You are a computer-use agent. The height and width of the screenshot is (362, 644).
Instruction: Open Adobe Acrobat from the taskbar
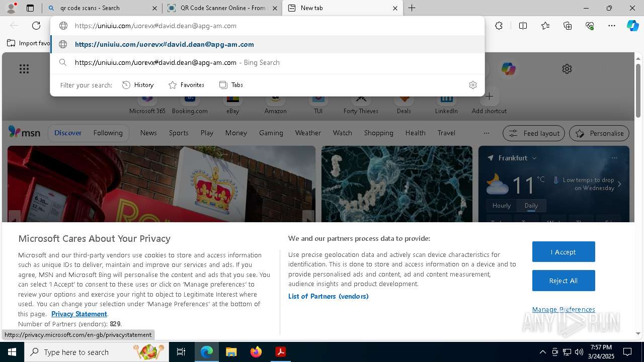pyautogui.click(x=281, y=352)
